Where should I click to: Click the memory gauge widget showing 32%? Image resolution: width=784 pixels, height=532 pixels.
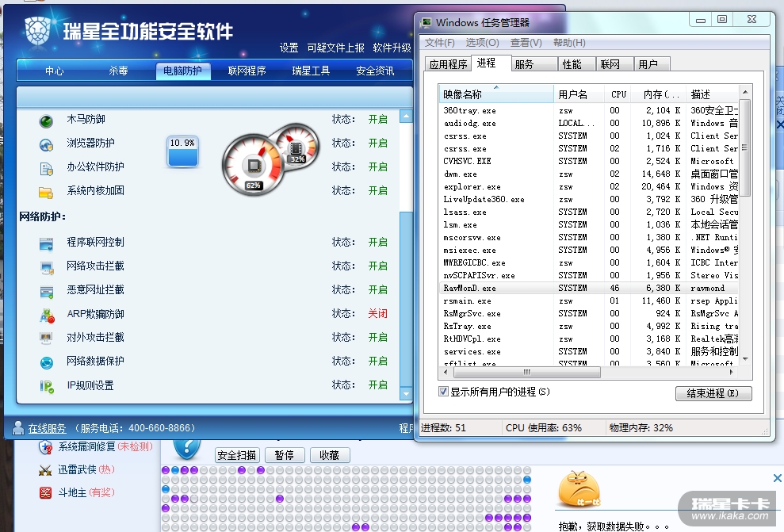pyautogui.click(x=297, y=146)
